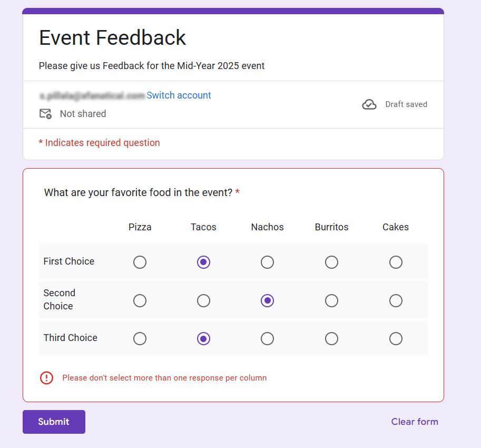Click the 'Indicates required question' notice

click(99, 143)
